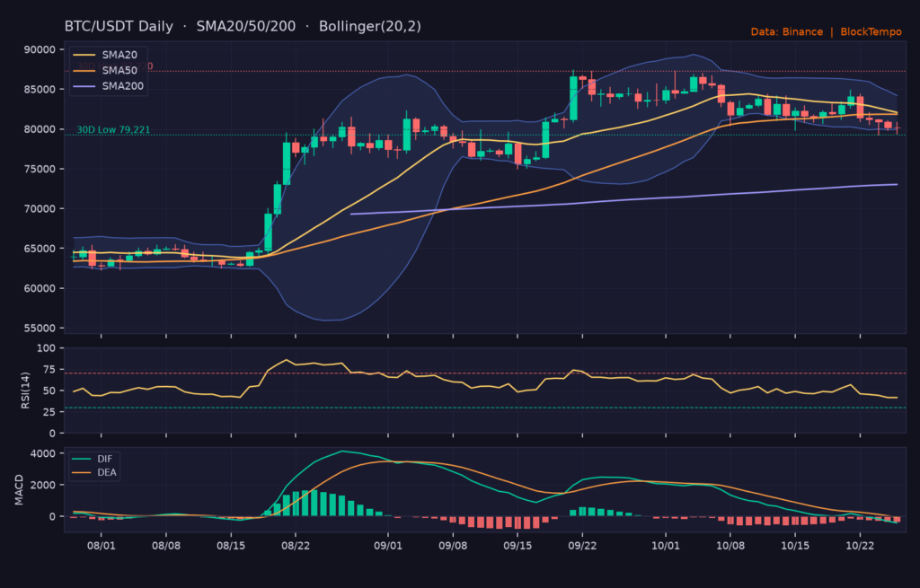Click the 70000 price axis label
This screenshot has height=588, width=920.
40,208
